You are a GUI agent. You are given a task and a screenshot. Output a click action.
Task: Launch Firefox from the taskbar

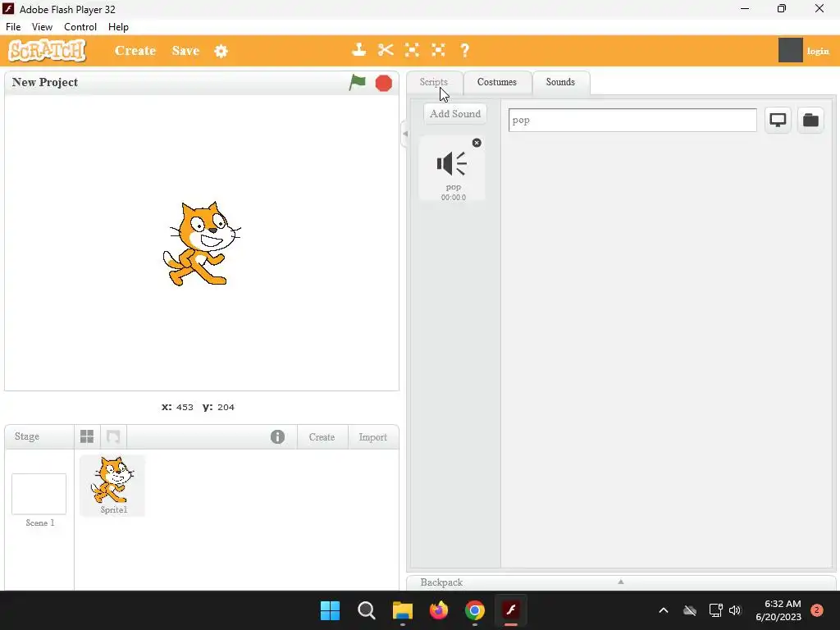[x=439, y=610]
